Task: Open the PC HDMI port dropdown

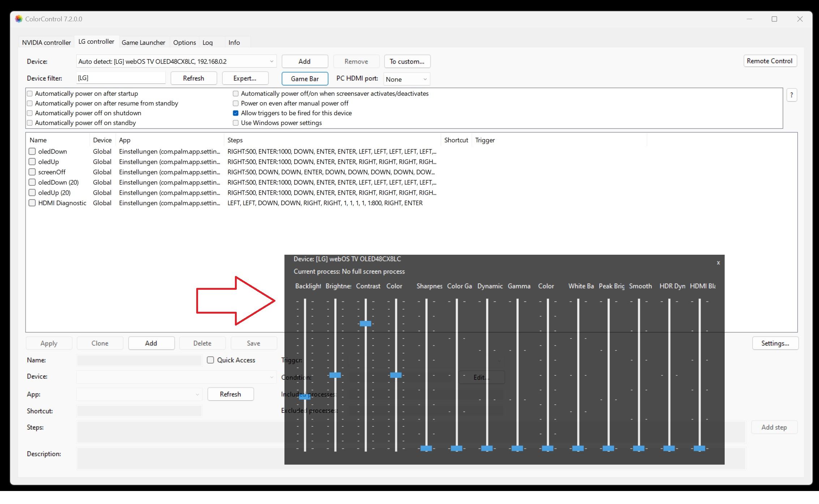Action: (407, 79)
